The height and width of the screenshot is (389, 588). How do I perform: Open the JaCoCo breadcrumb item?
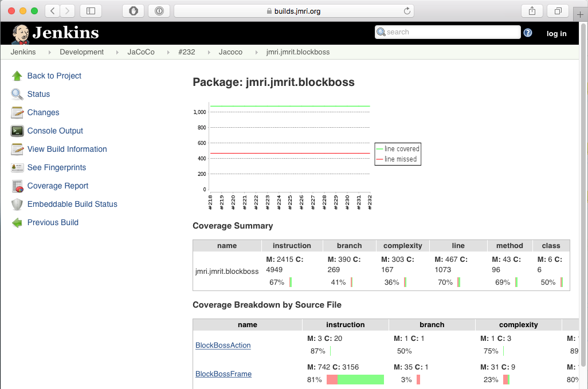click(140, 52)
